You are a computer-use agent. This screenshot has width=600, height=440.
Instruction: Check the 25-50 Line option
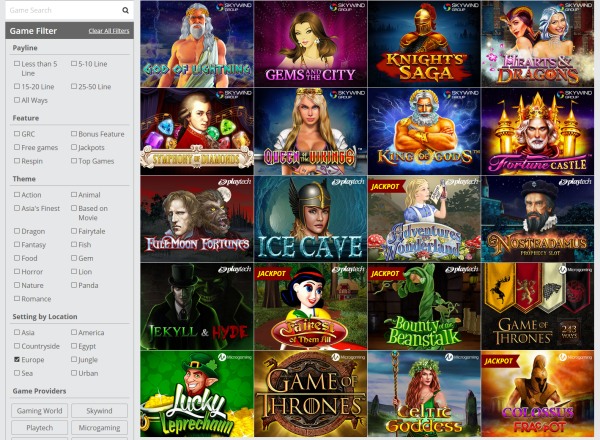(x=74, y=86)
